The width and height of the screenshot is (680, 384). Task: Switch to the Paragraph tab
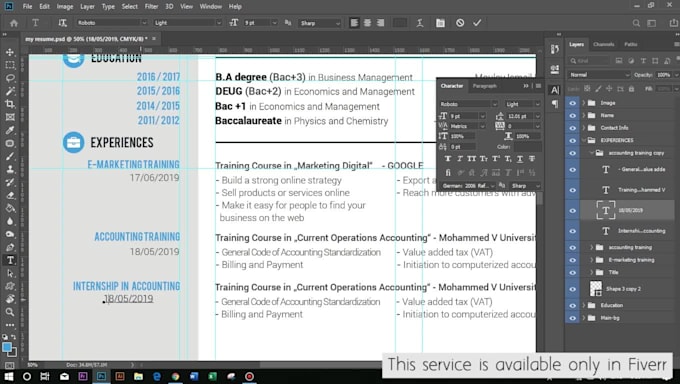[484, 86]
